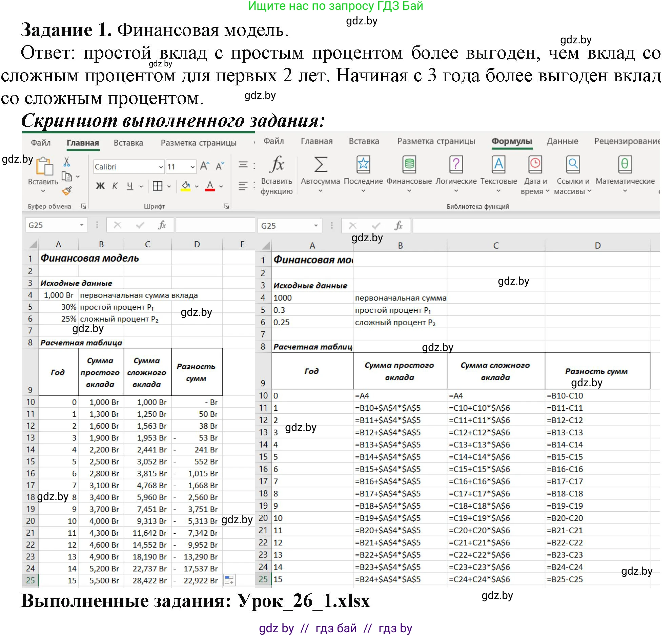Toggle Italic (К) formatting
This screenshot has height=636, width=672.
[115, 186]
